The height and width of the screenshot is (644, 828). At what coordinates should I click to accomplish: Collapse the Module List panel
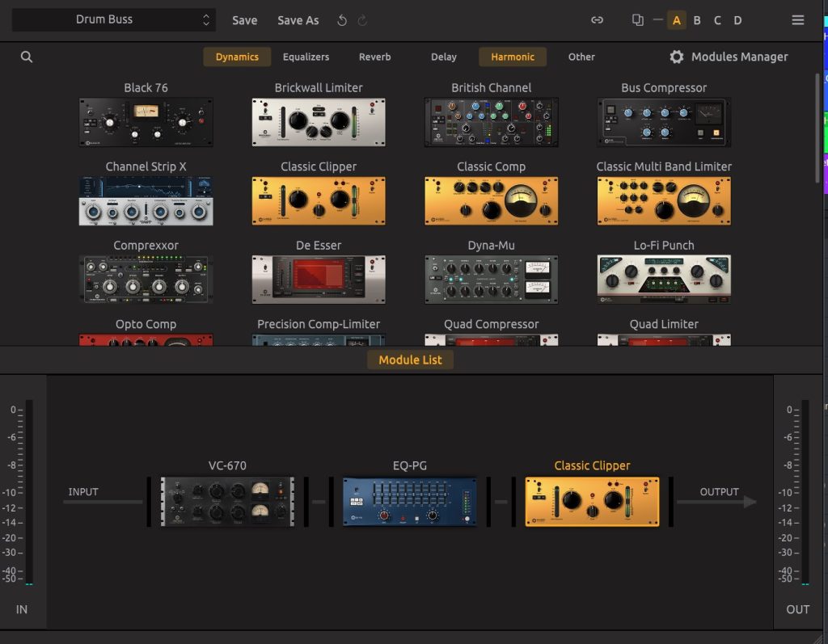pos(410,360)
